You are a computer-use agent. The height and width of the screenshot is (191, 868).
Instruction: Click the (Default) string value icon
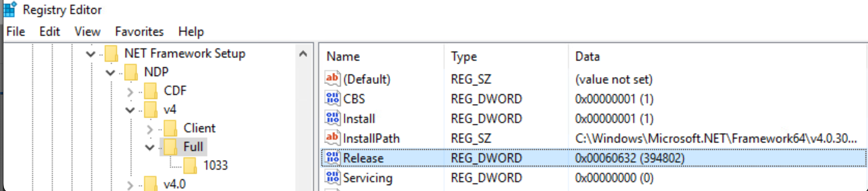coord(332,79)
